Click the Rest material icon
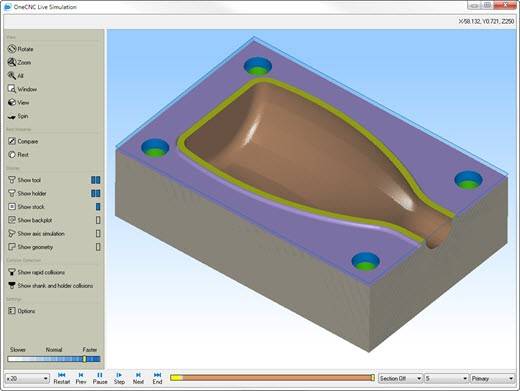Image resolution: width=520 pixels, height=391 pixels. (x=12, y=155)
